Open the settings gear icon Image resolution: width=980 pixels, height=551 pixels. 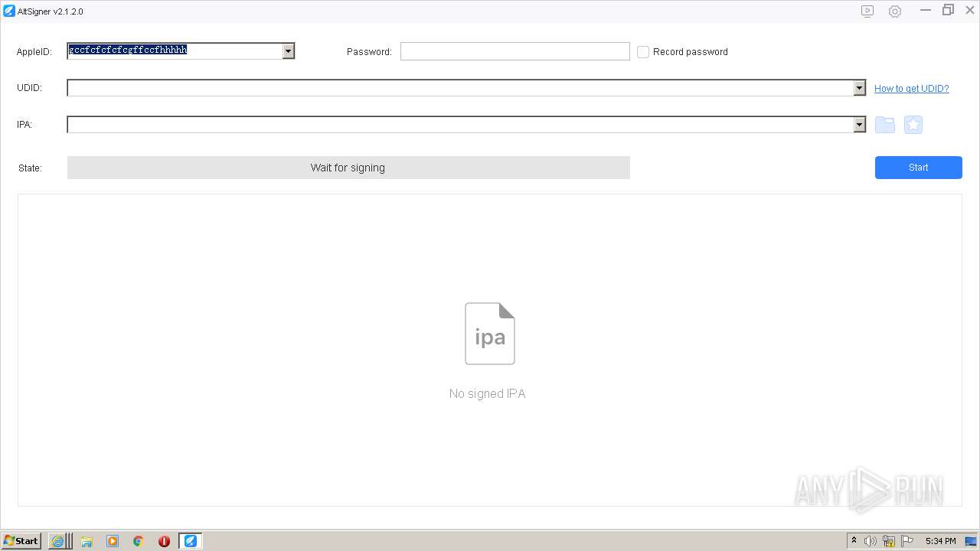coord(895,11)
